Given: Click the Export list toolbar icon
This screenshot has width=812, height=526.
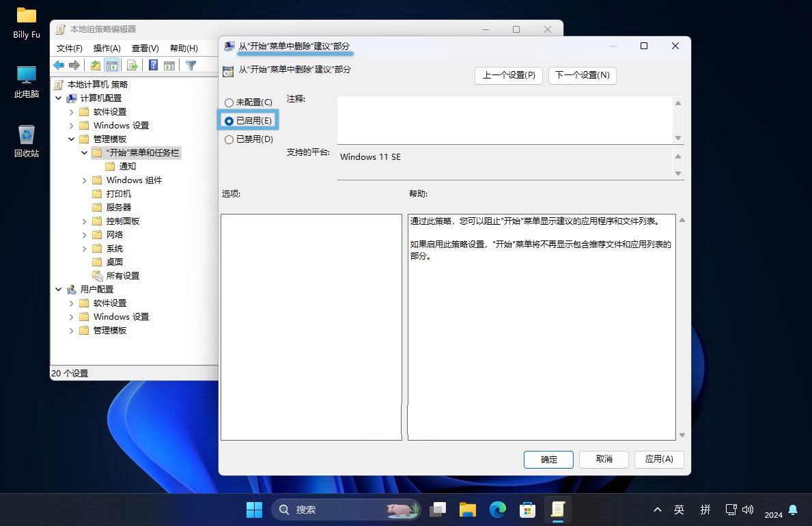Looking at the screenshot, I should [132, 66].
